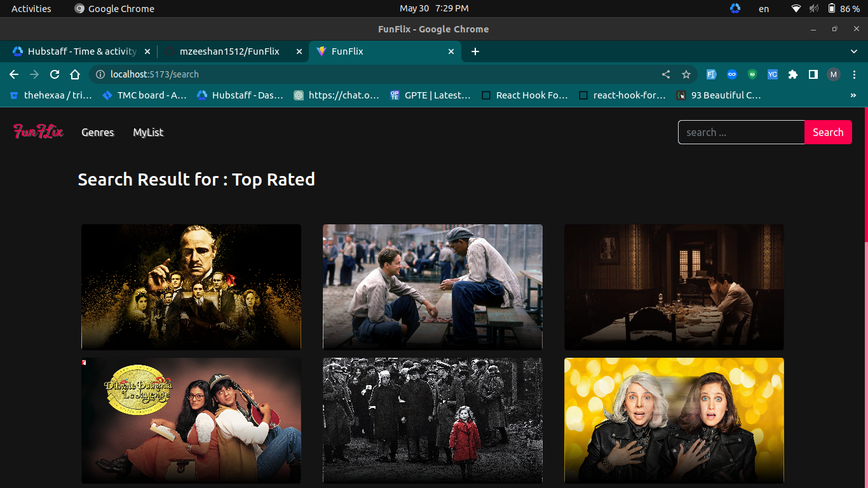Share this page icon

click(666, 74)
